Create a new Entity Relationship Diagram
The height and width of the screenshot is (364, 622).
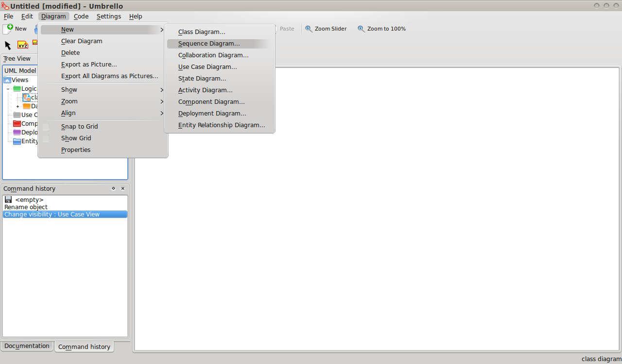(220, 125)
